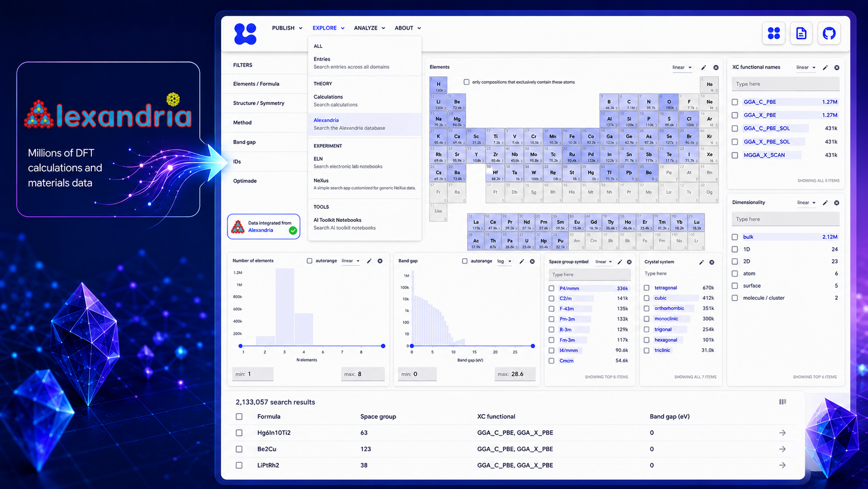Screen dimensions: 868x489
Task: Focus the Band gap max value field
Action: tap(515, 374)
